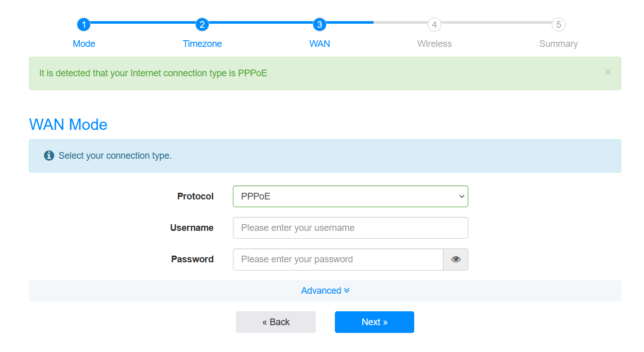This screenshot has width=644, height=352.
Task: Dismiss the PPPoE detection alert
Action: pyautogui.click(x=608, y=72)
